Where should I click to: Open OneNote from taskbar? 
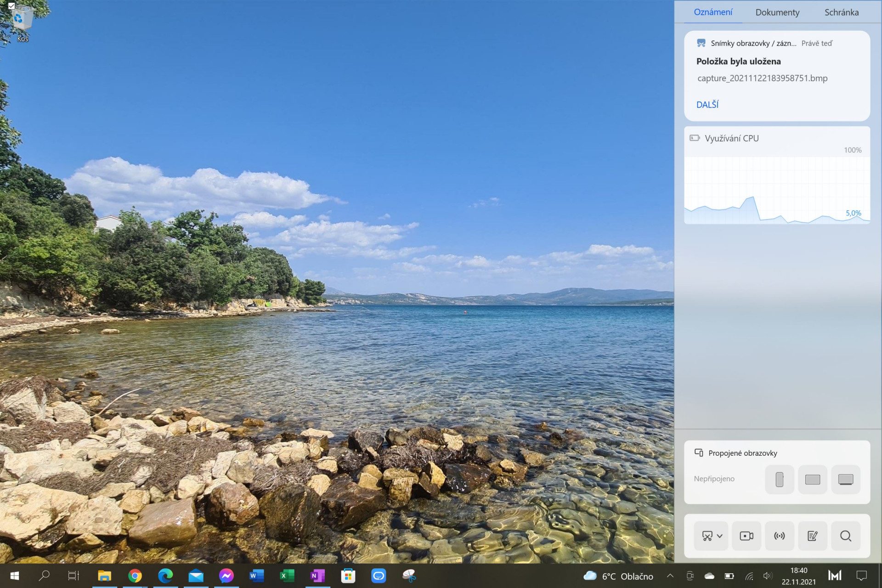pos(317,576)
